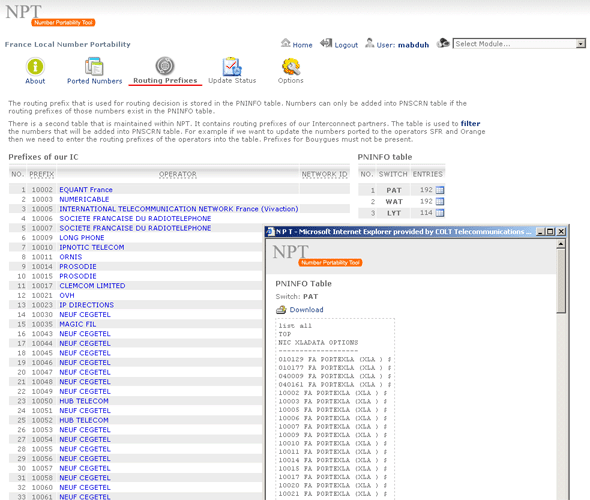
Task: Open HUB TELECOM link for prefix 10052
Action: pyautogui.click(x=84, y=420)
